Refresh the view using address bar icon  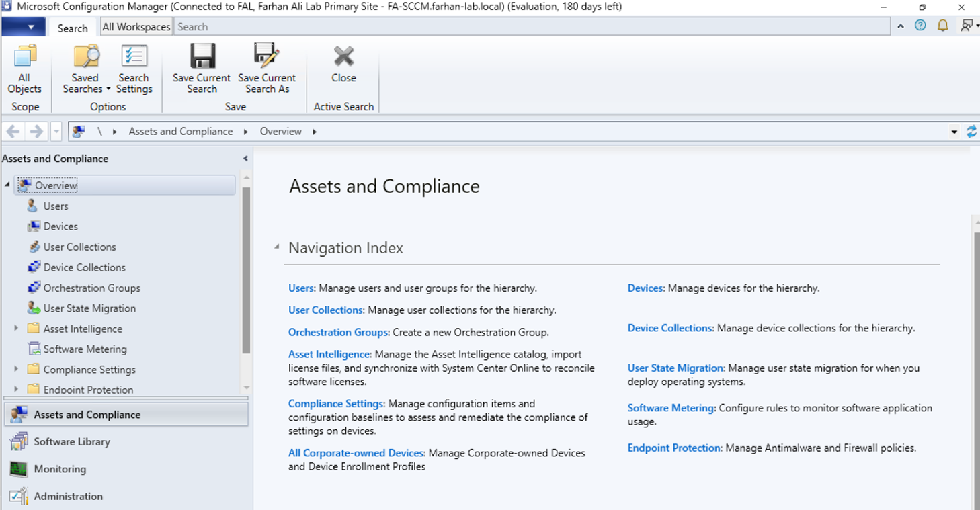(971, 132)
